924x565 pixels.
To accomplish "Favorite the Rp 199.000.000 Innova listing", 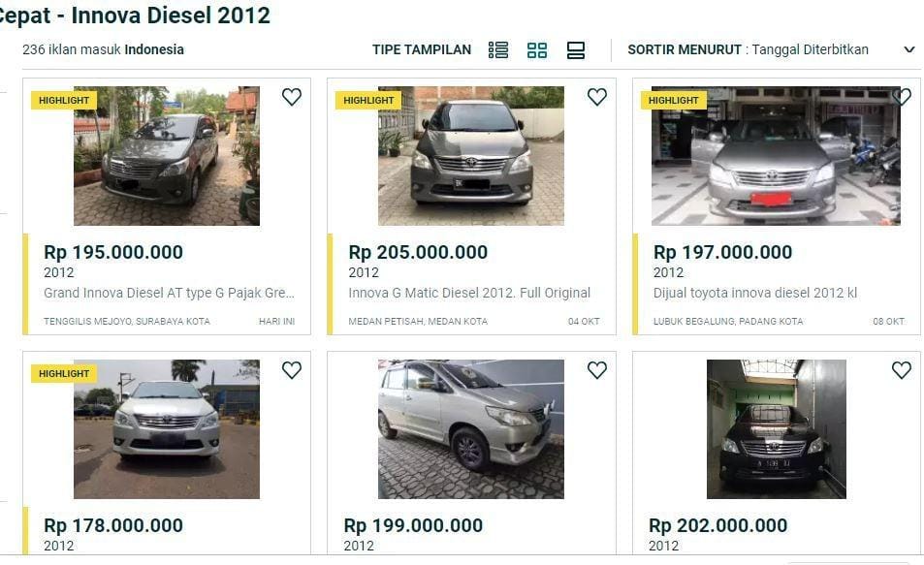I will 597,370.
